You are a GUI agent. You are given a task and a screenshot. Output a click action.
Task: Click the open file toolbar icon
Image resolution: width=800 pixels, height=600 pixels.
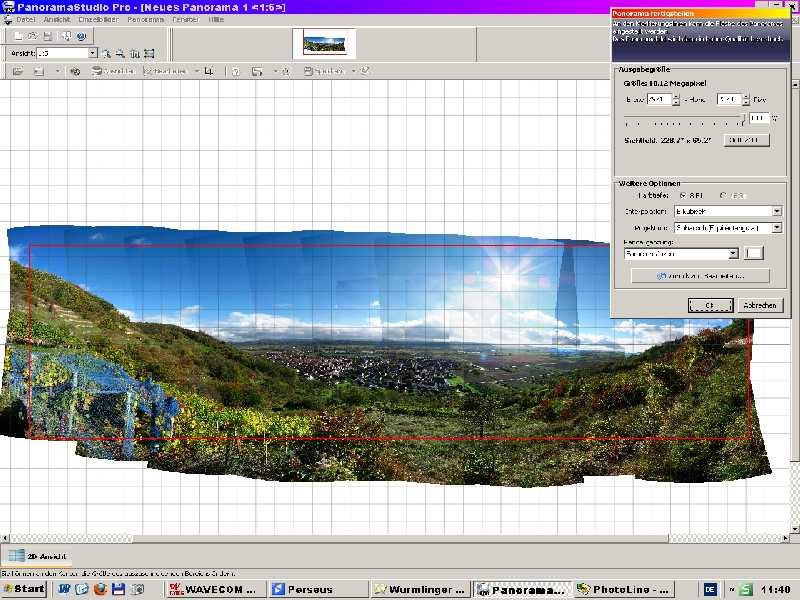tap(33, 36)
